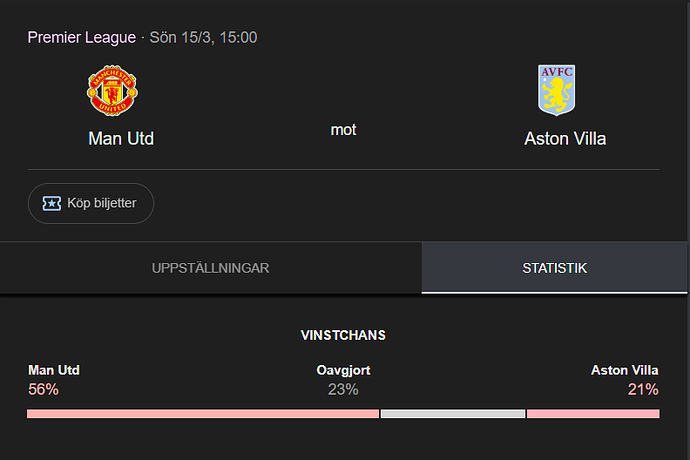Click the mot text between teams

(343, 130)
